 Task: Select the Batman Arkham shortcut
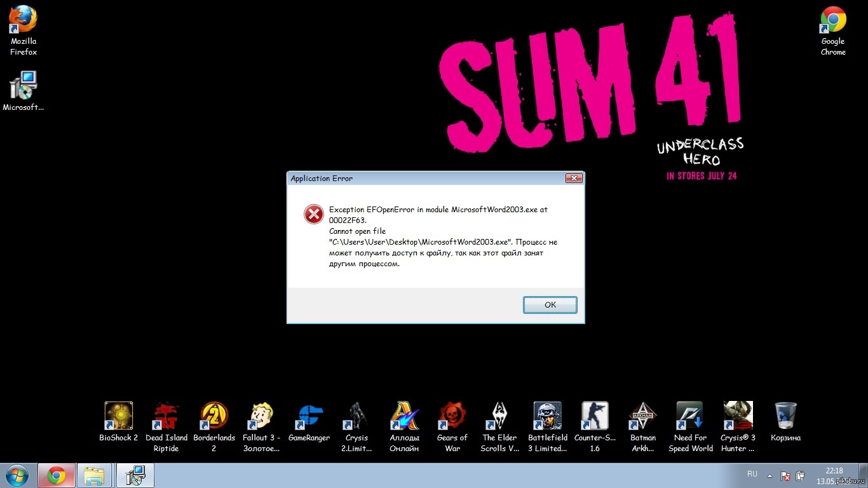643,427
